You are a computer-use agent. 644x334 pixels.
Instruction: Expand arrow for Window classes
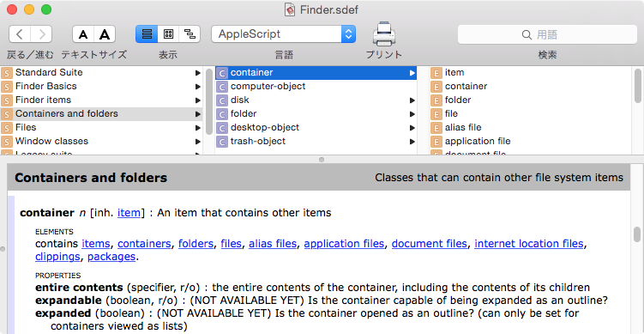click(x=197, y=142)
